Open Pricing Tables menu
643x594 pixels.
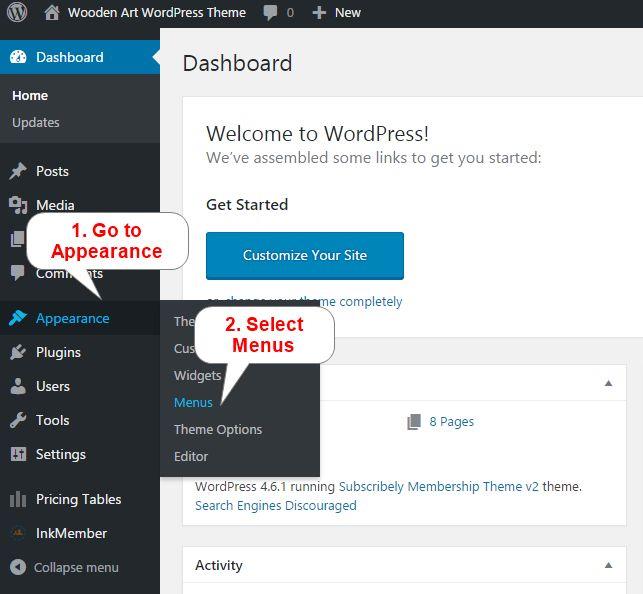pyautogui.click(x=79, y=499)
